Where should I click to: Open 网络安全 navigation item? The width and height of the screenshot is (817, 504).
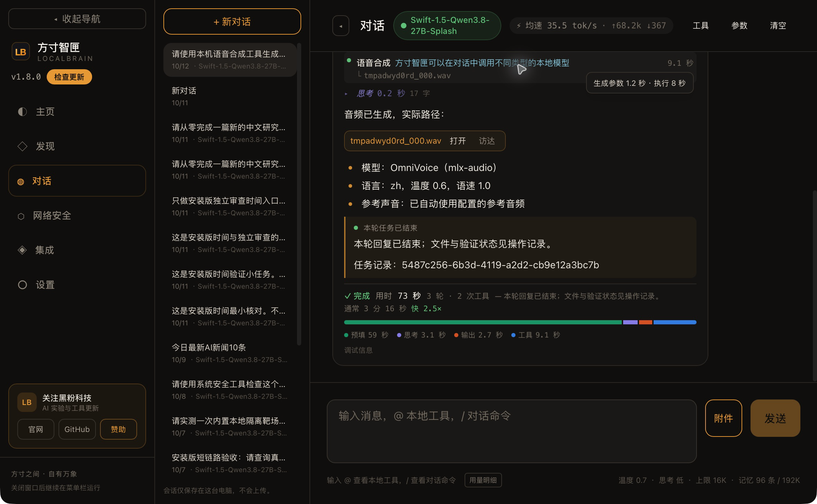click(77, 215)
